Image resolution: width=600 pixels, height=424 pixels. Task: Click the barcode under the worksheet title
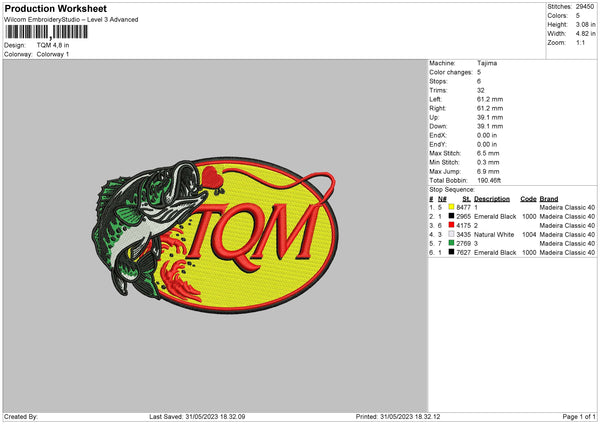[x=47, y=32]
